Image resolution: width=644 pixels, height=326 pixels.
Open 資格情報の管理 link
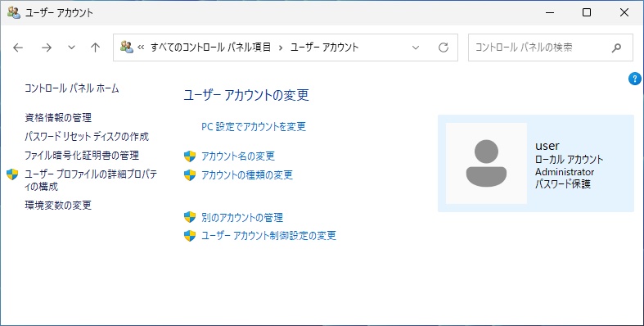tap(58, 118)
